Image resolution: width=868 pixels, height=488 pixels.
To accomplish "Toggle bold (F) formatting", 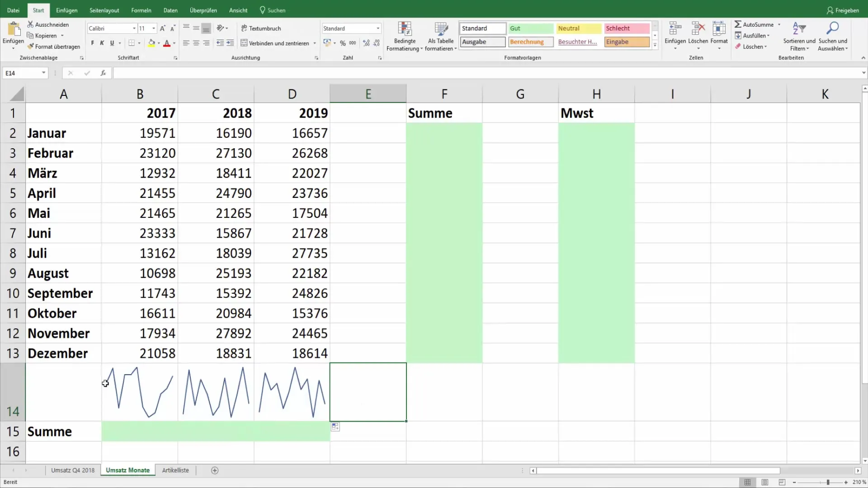I will click(92, 43).
